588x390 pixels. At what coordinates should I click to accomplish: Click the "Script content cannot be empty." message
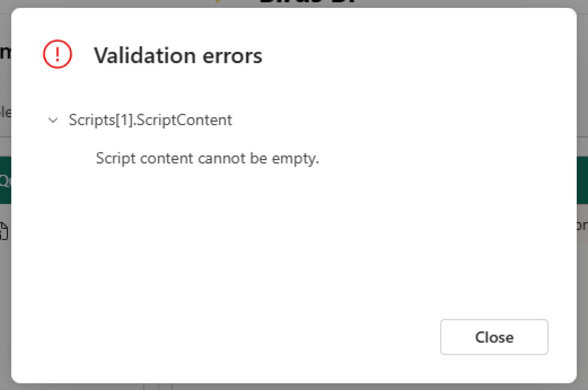(207, 158)
